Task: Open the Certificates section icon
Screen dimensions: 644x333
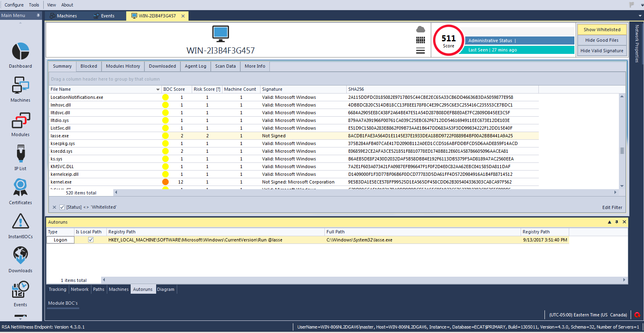Action: coord(20,188)
